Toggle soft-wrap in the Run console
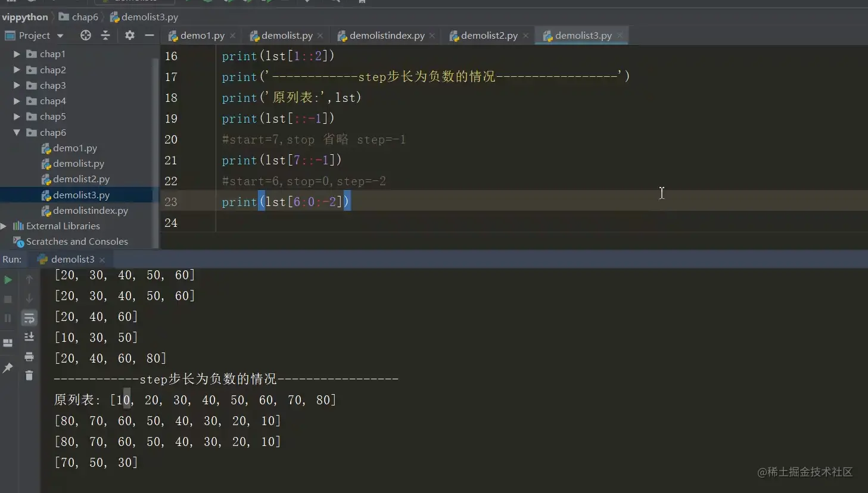Viewport: 868px width, 493px height. click(29, 318)
